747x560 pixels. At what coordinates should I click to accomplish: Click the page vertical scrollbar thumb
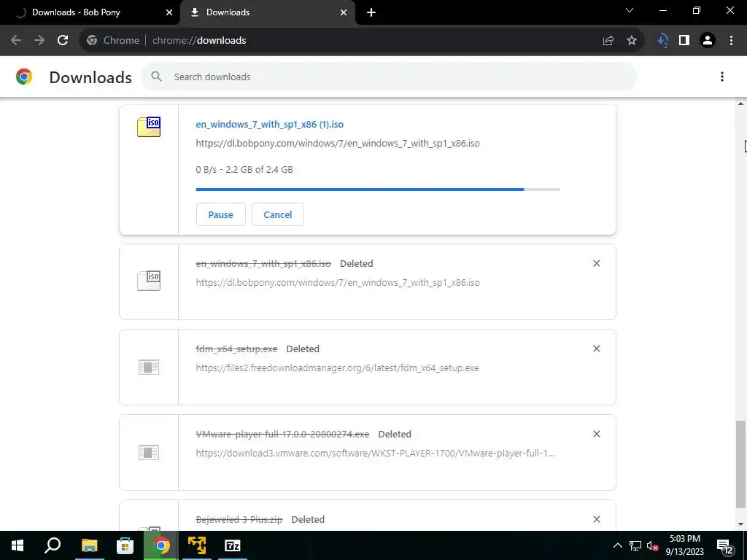[x=741, y=464]
